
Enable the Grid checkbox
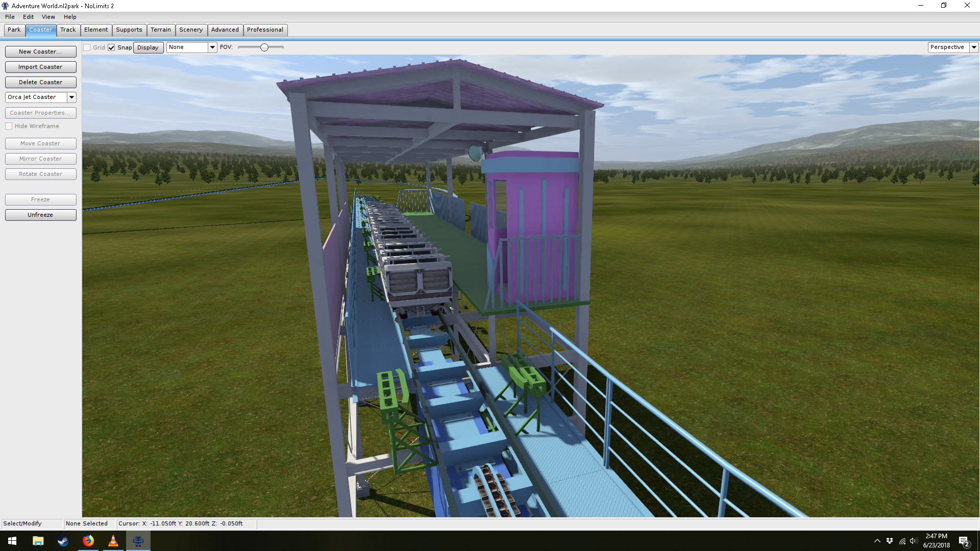pos(87,47)
